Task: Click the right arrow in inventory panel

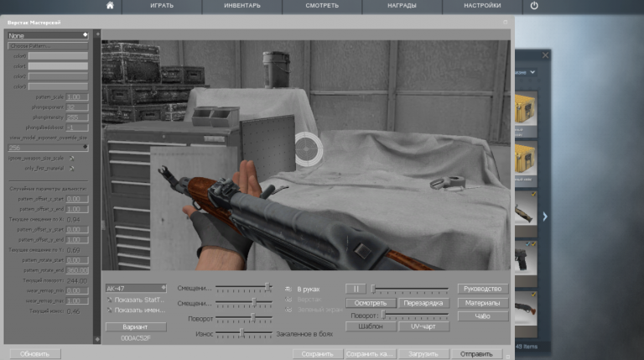Action: click(x=545, y=217)
